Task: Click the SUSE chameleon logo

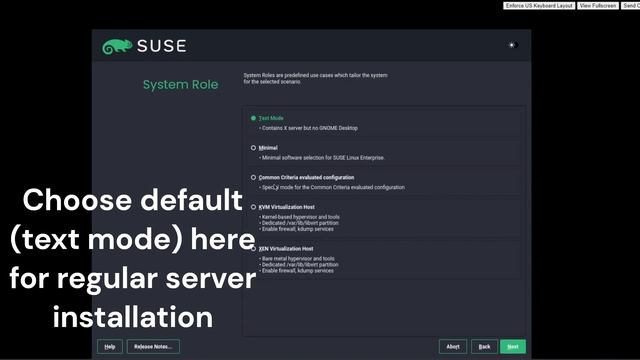Action: (117, 47)
